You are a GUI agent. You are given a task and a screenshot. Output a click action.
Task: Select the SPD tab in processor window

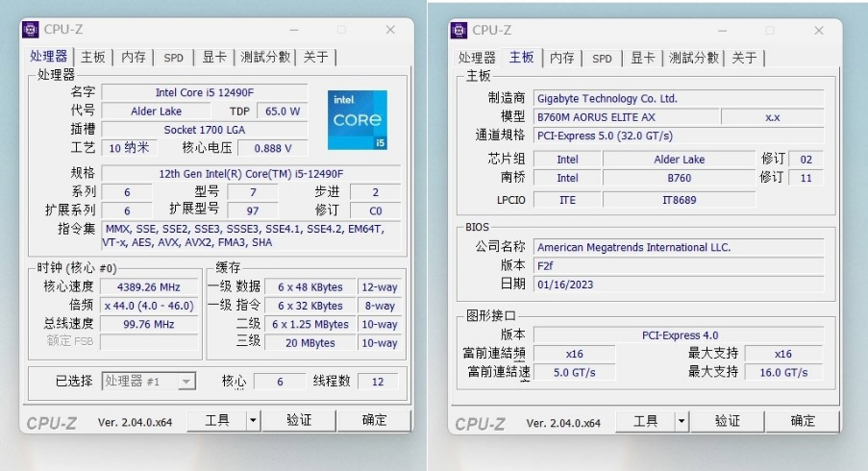[173, 58]
